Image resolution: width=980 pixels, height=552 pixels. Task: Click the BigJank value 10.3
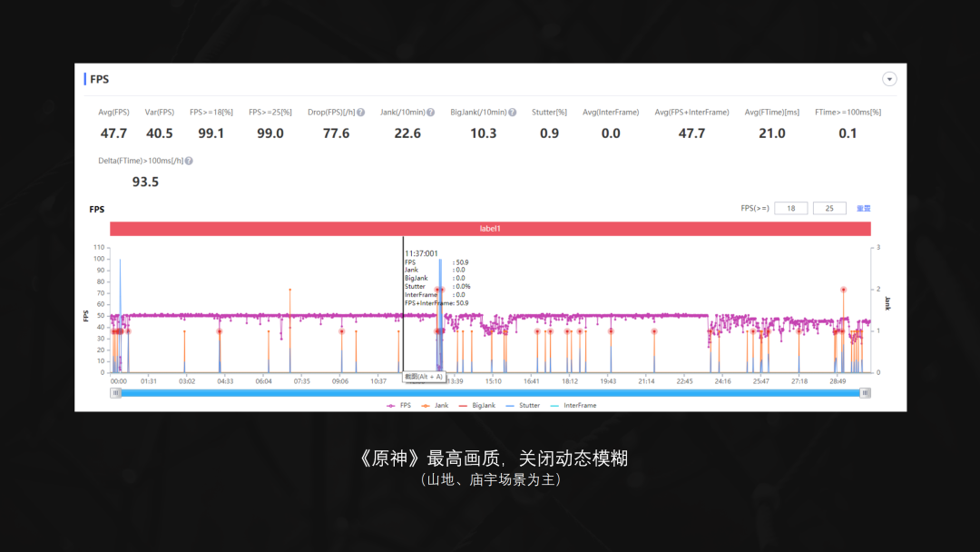pos(483,133)
